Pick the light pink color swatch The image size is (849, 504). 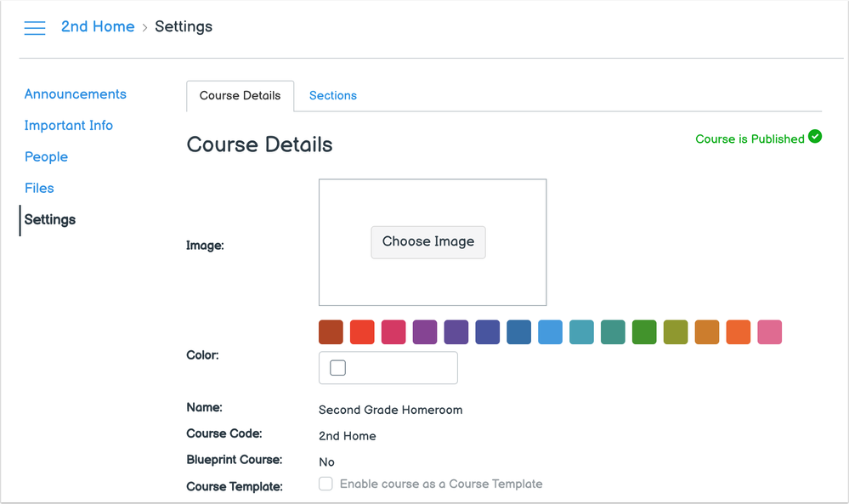(770, 331)
